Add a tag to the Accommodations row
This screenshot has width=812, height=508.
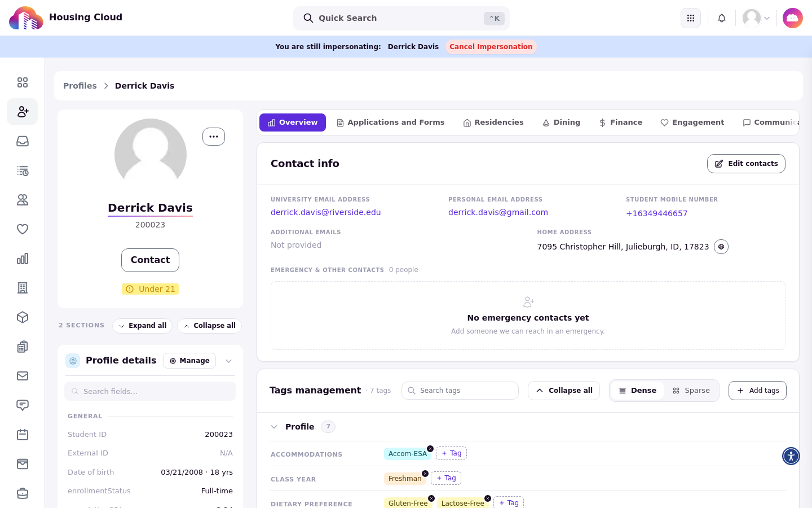tap(451, 453)
